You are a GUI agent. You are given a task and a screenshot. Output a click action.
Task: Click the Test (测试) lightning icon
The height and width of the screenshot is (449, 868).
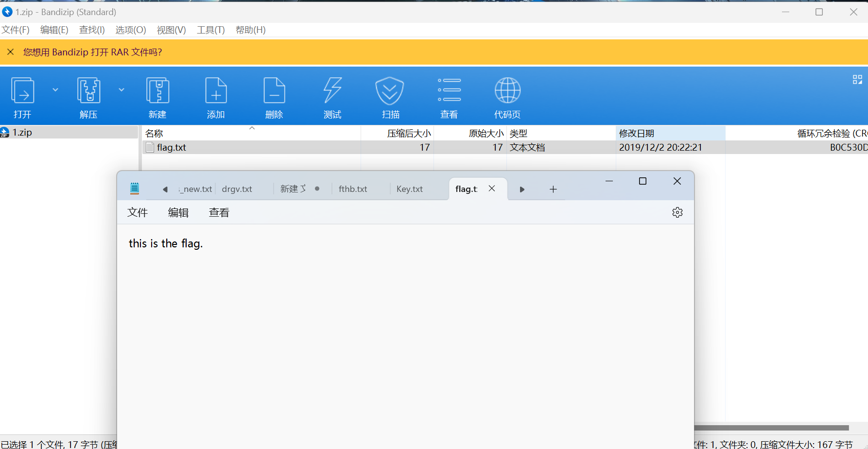click(x=332, y=91)
